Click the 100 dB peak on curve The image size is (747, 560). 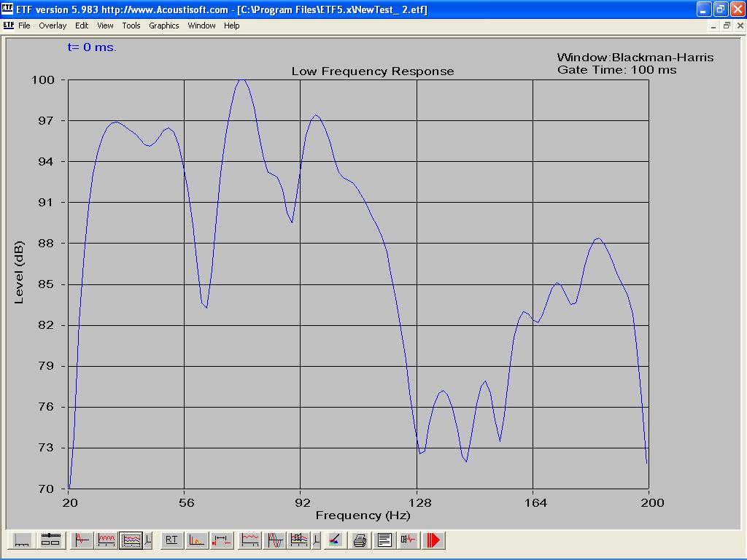[x=242, y=79]
